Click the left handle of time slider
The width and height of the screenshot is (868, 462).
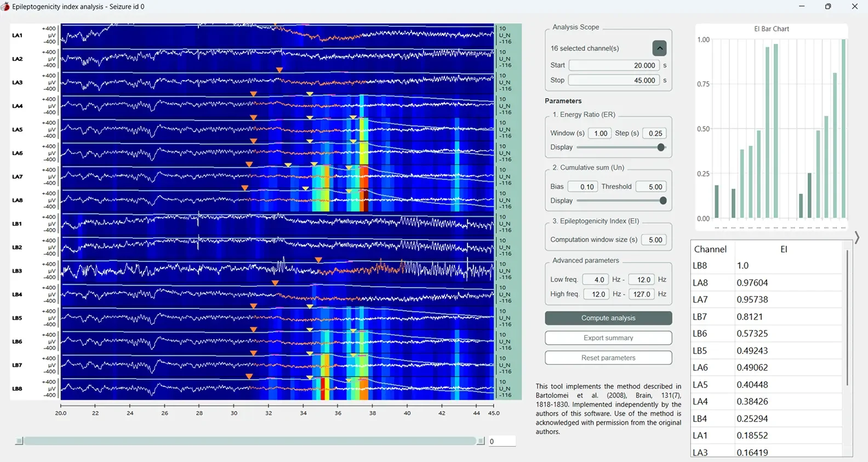[19, 441]
